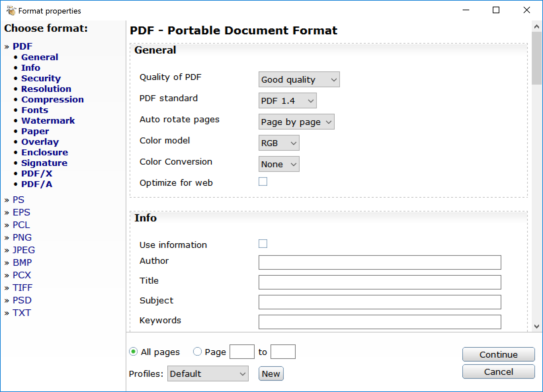Go to PDF/X settings

(37, 174)
